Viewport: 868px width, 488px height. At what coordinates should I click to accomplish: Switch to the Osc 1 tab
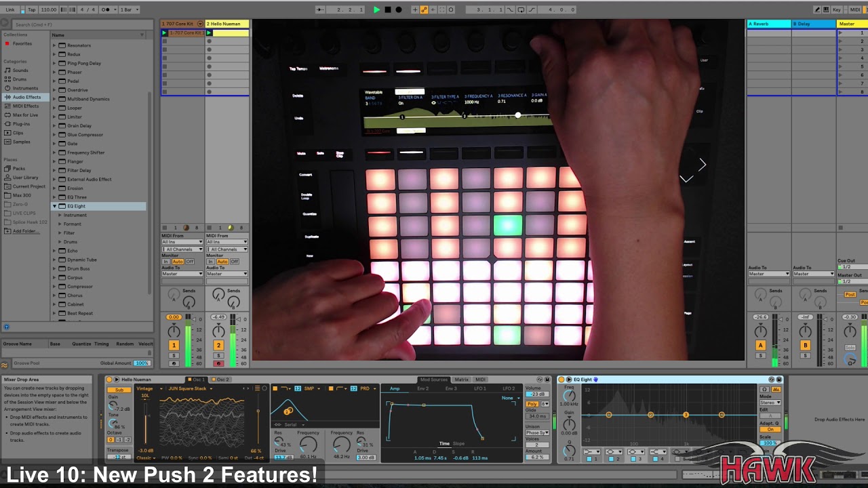click(198, 380)
